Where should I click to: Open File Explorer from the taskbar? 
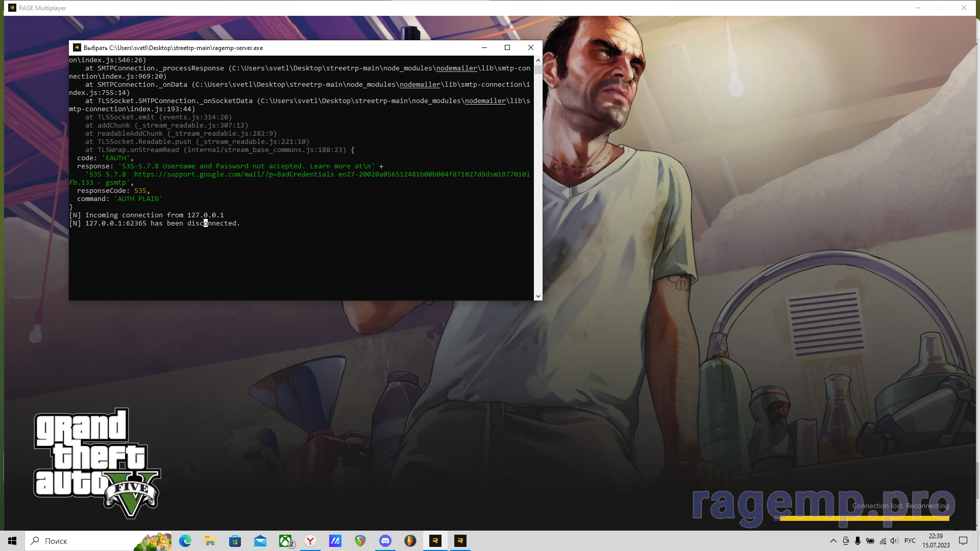click(x=210, y=541)
